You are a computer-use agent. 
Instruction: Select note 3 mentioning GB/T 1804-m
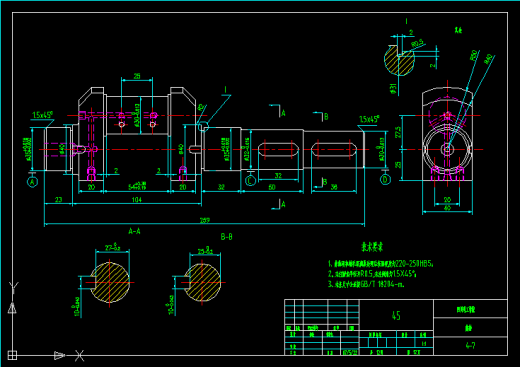click(x=366, y=284)
